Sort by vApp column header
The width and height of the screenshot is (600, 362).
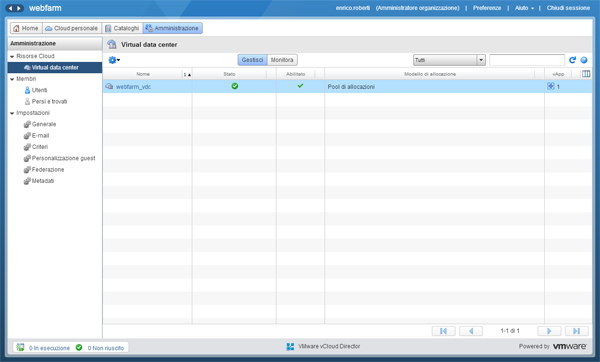pos(558,74)
